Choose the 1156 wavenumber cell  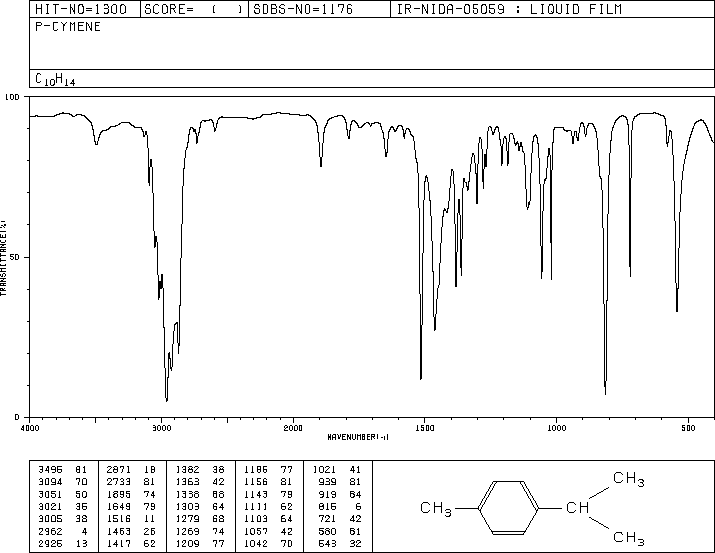(256, 481)
